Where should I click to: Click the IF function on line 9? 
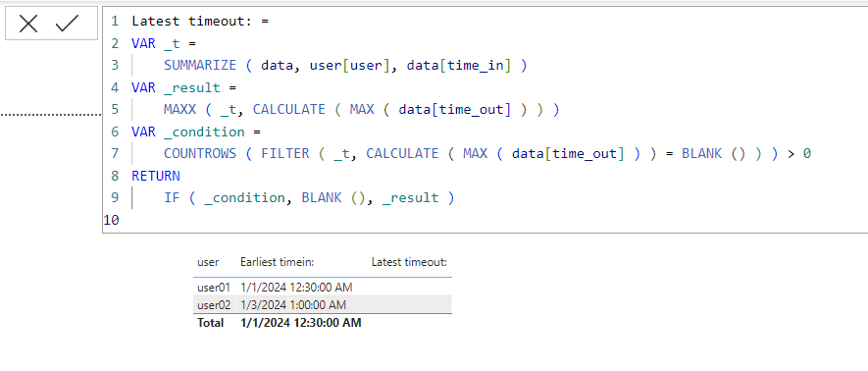tap(172, 197)
